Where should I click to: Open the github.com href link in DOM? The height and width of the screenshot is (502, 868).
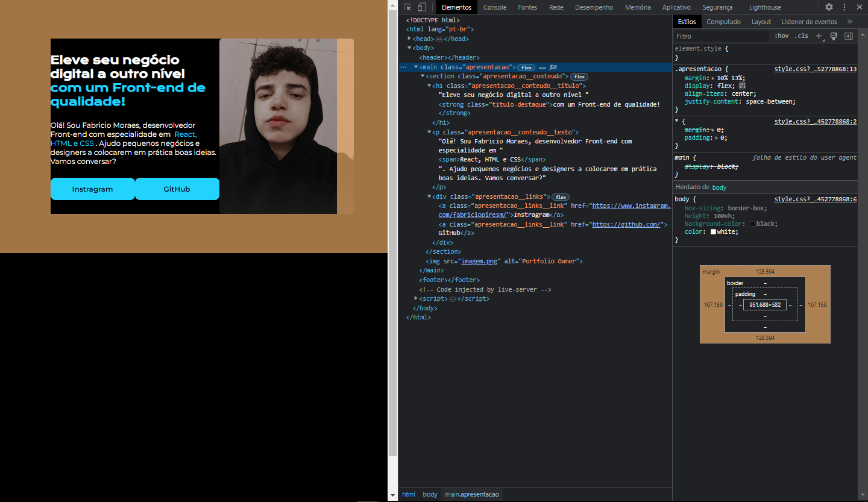click(626, 224)
